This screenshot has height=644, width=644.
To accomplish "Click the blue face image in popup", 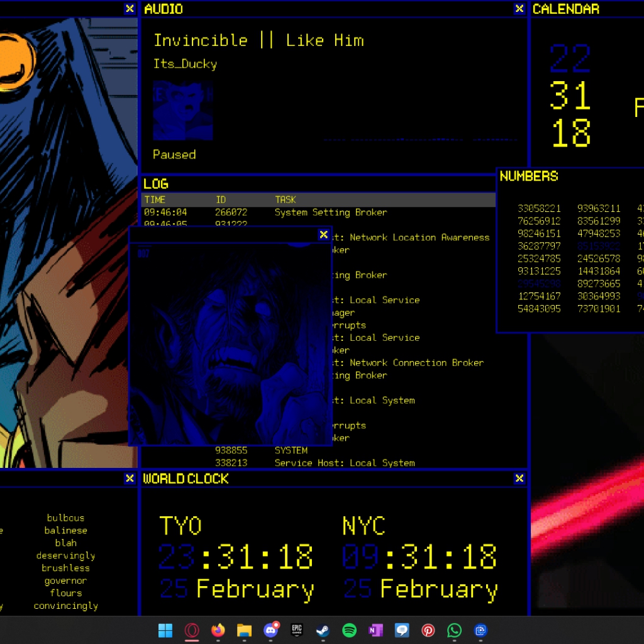I will coord(230,344).
